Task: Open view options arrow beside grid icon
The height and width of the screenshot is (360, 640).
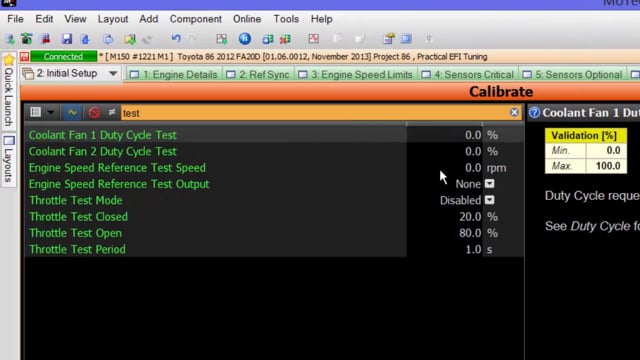Action: (x=50, y=113)
